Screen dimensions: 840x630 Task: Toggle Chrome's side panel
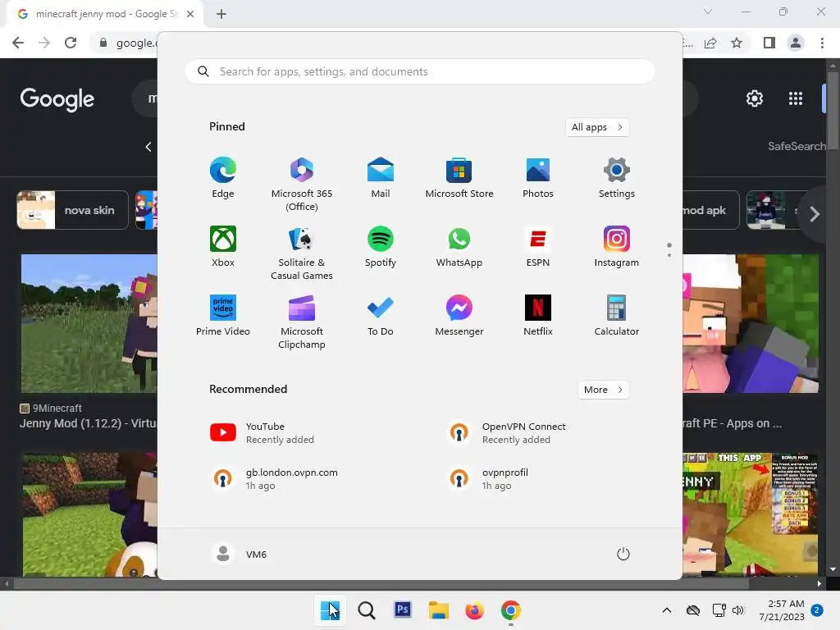click(769, 43)
